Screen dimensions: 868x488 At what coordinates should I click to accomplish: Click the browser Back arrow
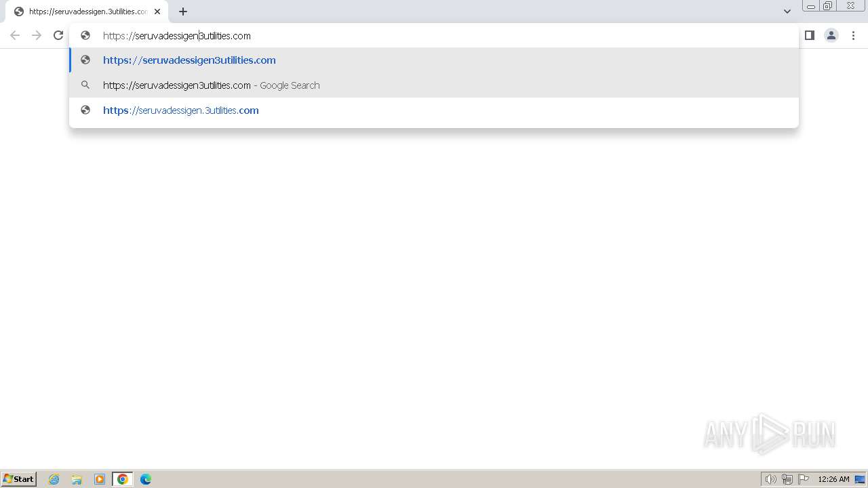(x=15, y=35)
